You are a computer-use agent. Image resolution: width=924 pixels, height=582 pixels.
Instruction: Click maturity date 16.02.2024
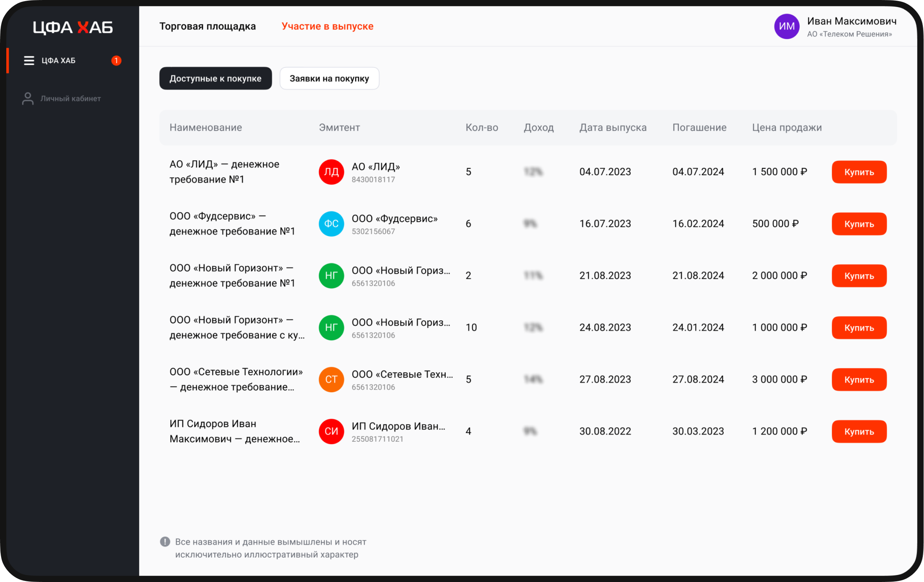(x=698, y=224)
